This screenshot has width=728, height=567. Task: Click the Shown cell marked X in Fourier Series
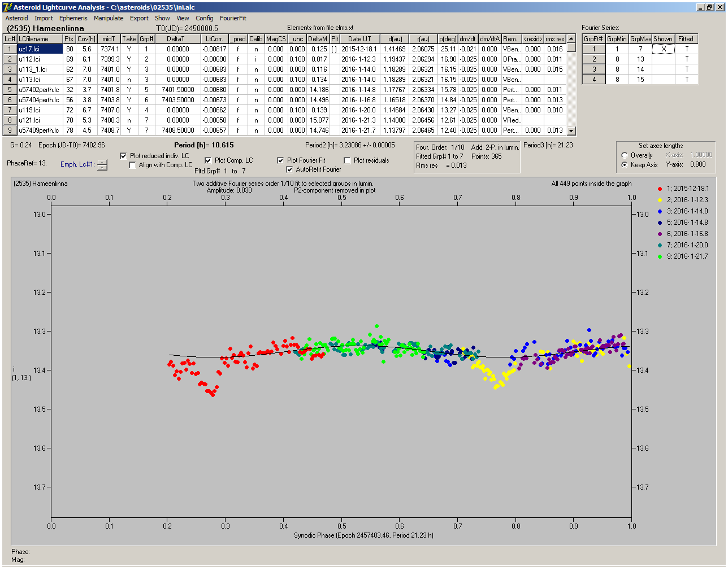(x=663, y=49)
